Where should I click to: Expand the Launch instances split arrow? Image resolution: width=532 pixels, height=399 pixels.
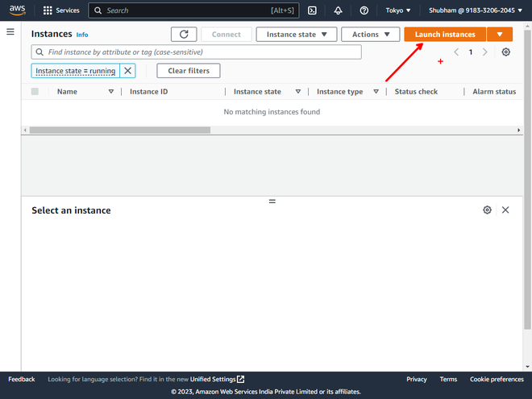pyautogui.click(x=500, y=35)
